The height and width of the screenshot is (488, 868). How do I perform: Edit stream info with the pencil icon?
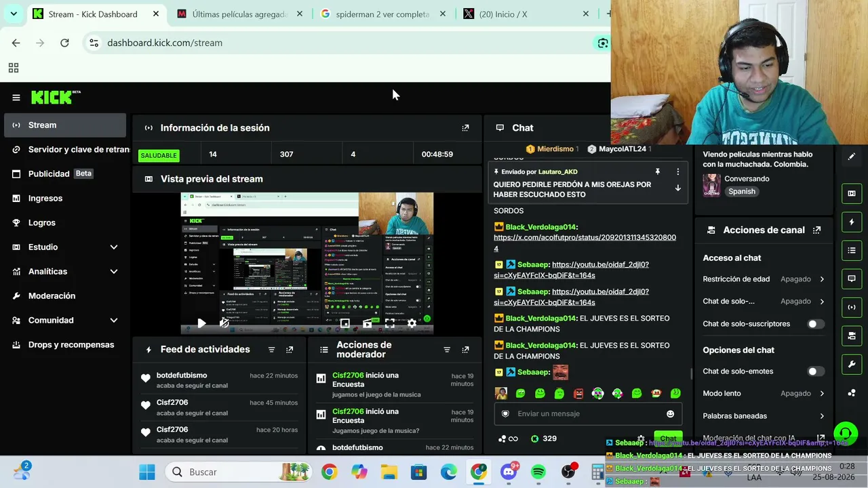[x=852, y=157]
